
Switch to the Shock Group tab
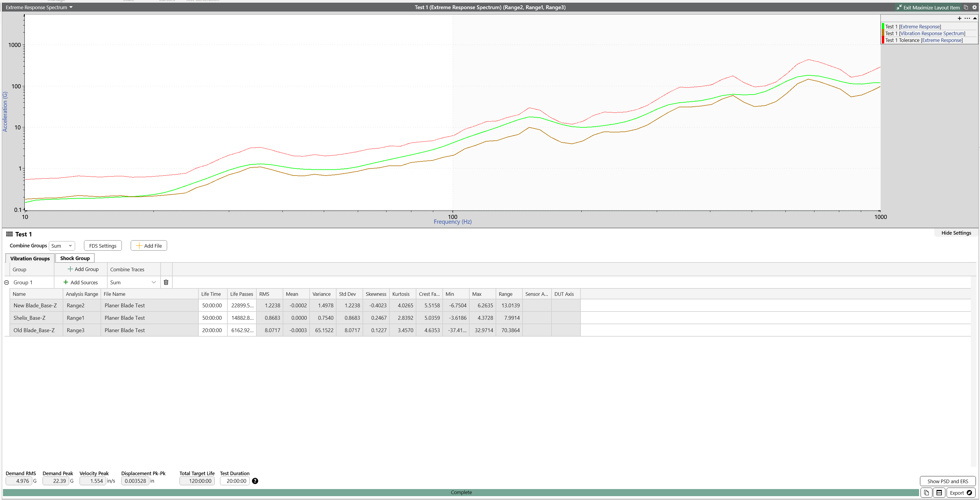click(75, 258)
